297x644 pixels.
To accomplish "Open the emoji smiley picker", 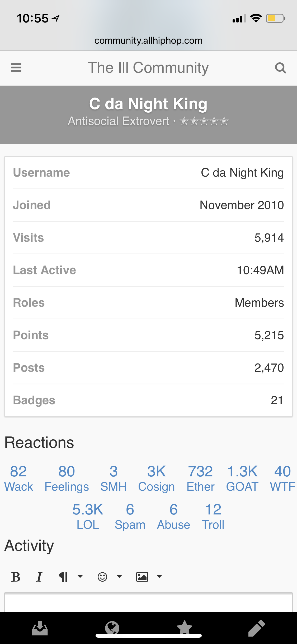I will point(102,577).
